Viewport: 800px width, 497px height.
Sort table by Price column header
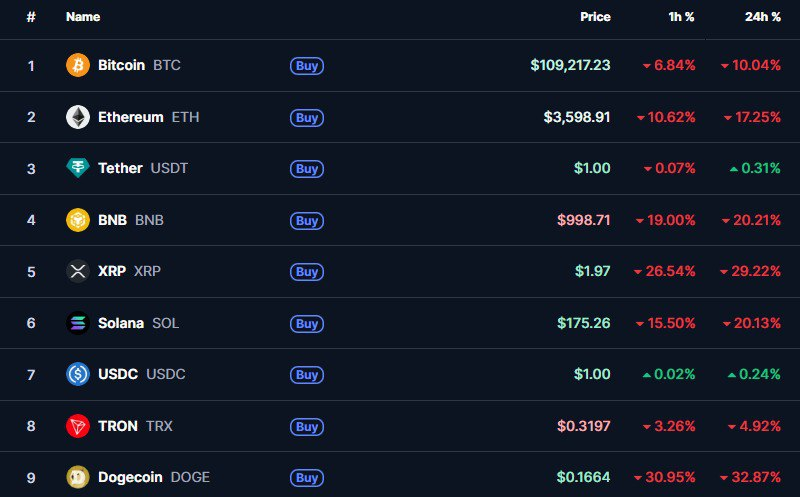pos(595,17)
